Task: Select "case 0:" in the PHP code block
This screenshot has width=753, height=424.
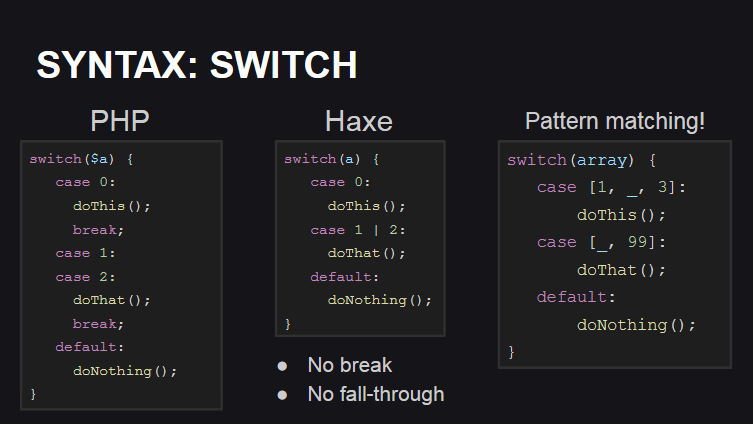Action: [85, 182]
